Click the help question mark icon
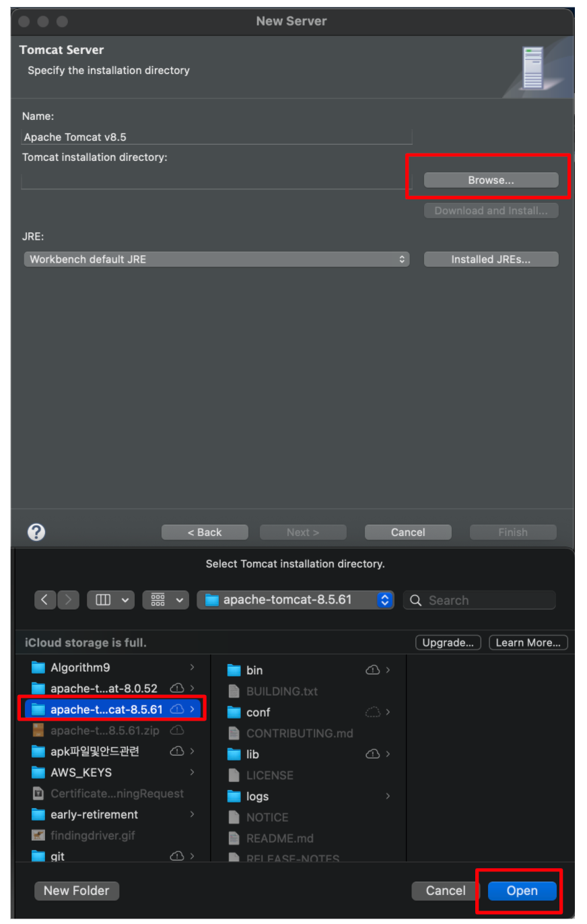This screenshot has height=924, width=587. (x=36, y=532)
